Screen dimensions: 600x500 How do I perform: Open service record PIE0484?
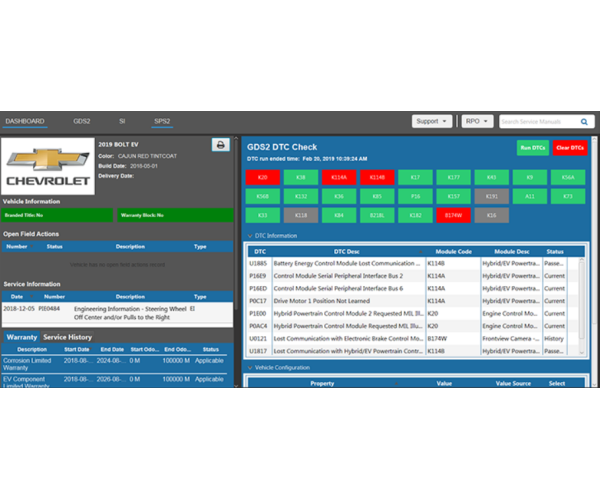pyautogui.click(x=117, y=313)
